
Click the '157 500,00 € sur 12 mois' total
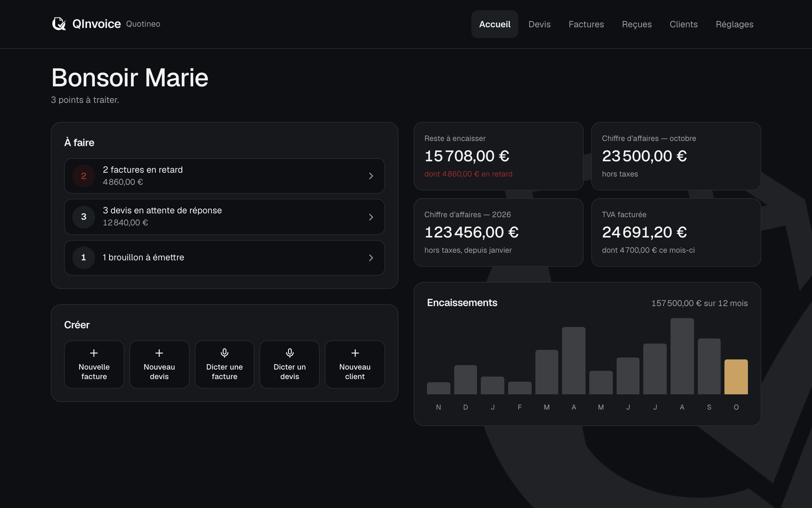[x=699, y=304]
